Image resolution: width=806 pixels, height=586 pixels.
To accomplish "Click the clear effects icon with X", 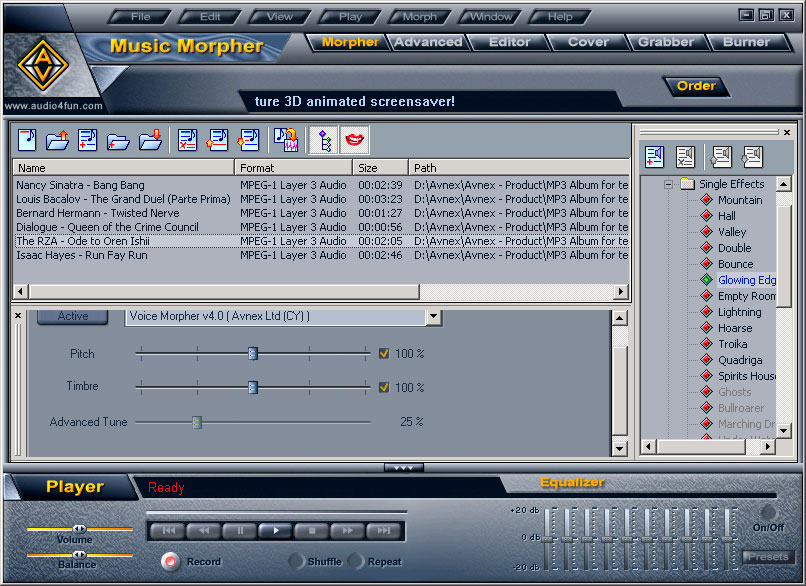I will click(685, 157).
